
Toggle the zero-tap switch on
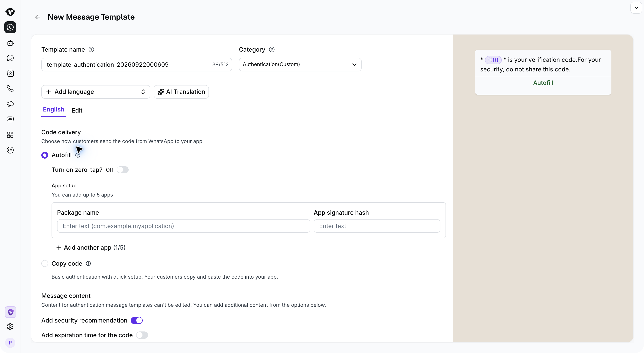(x=122, y=170)
